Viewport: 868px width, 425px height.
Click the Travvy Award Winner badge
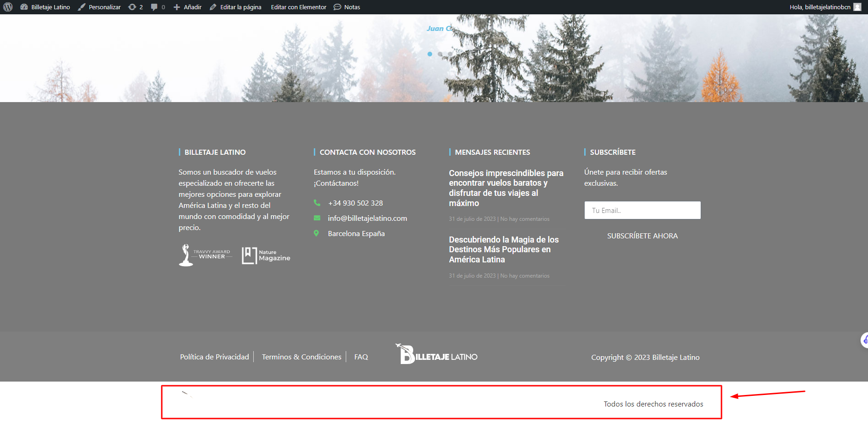pos(205,255)
